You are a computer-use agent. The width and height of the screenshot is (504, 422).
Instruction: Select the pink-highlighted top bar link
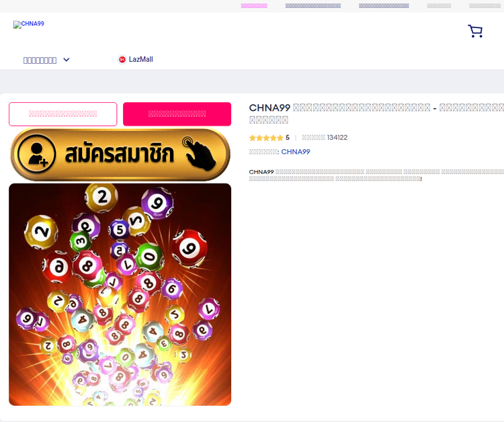254,6
